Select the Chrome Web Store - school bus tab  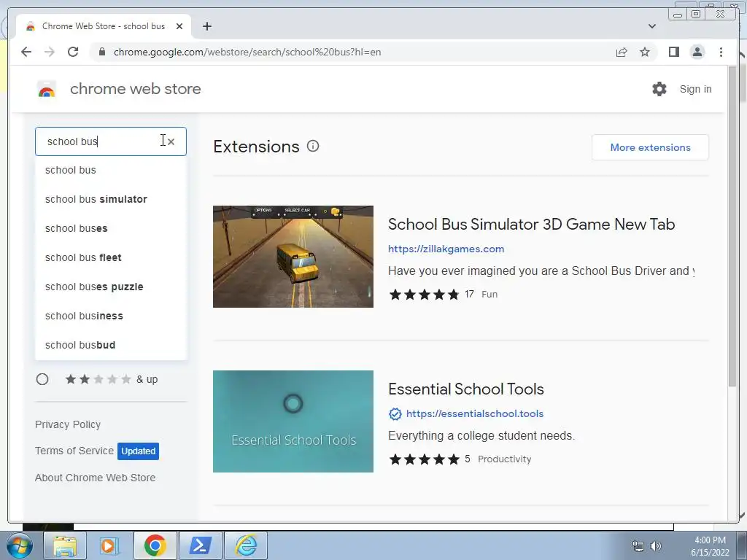104,26
